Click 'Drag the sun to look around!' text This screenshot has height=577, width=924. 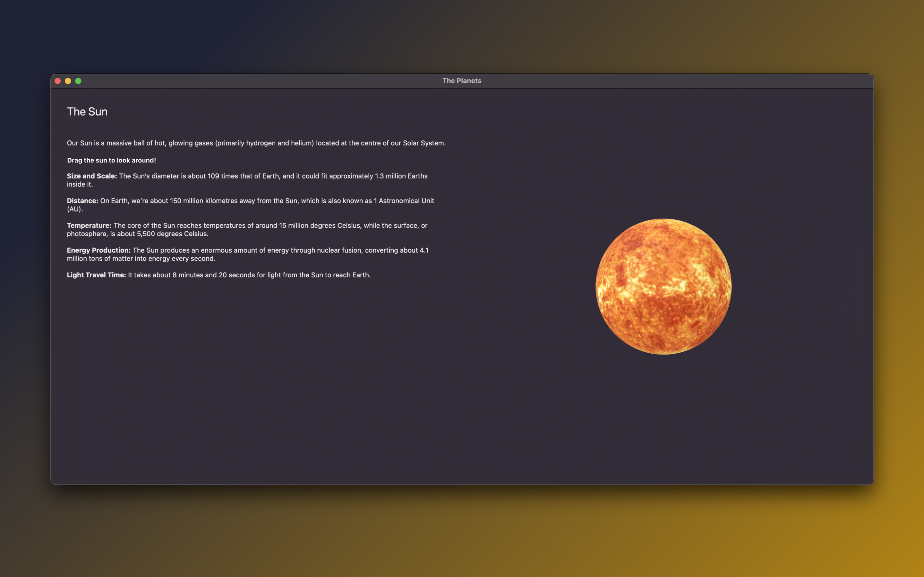[x=112, y=160]
